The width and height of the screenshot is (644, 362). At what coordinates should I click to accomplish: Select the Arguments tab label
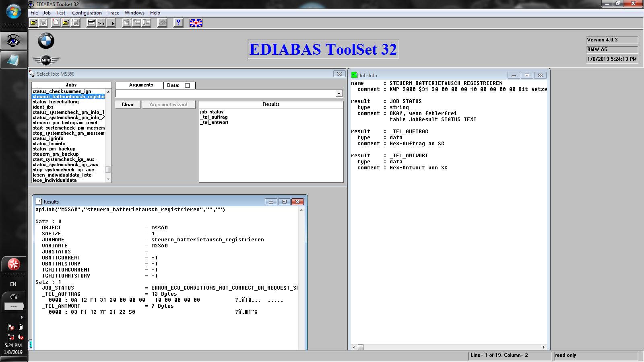[141, 85]
